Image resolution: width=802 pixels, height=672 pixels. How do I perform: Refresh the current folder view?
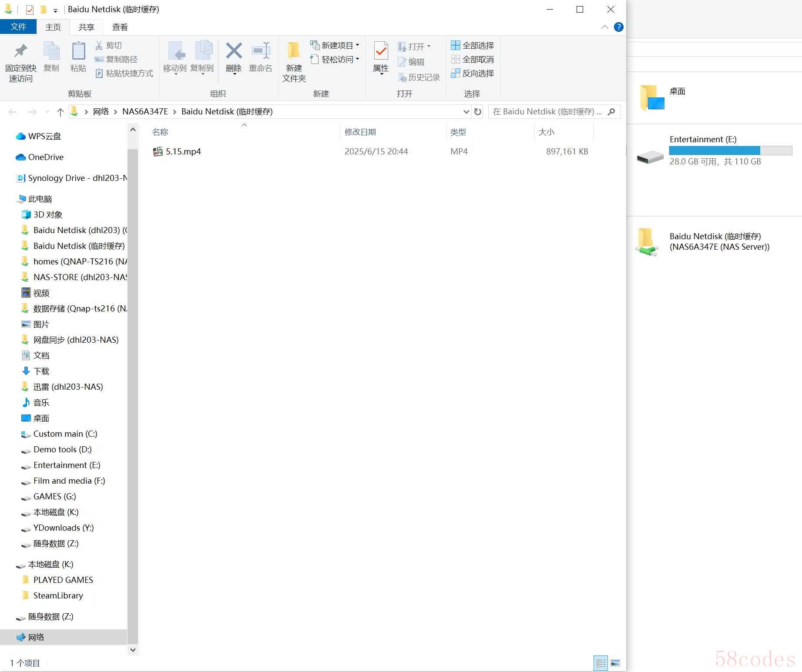tap(478, 112)
